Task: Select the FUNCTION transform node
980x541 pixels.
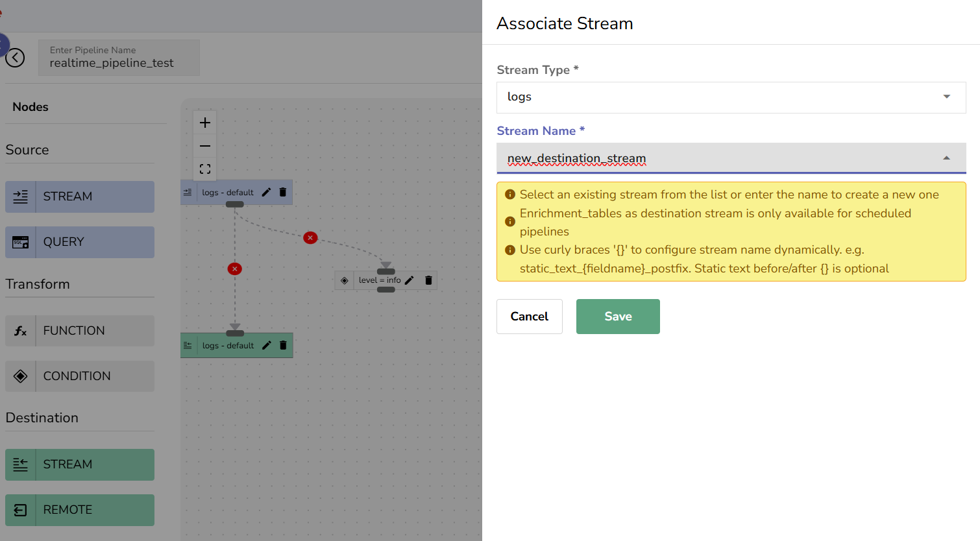Action: click(x=80, y=331)
